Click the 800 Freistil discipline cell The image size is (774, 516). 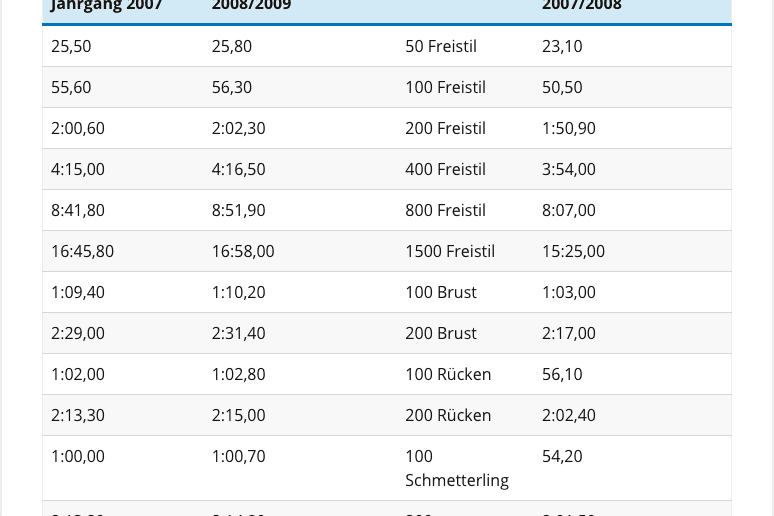point(445,210)
